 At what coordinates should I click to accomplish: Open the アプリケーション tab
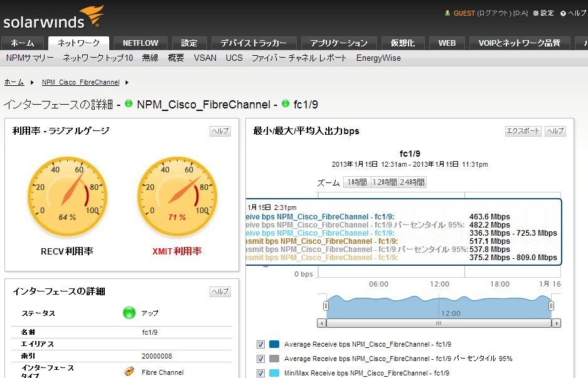(x=339, y=43)
